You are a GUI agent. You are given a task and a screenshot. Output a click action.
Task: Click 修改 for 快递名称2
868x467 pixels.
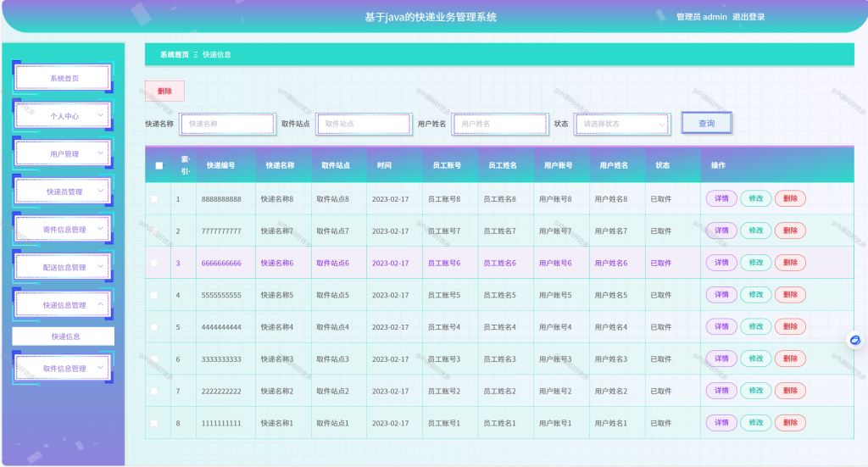click(x=755, y=392)
